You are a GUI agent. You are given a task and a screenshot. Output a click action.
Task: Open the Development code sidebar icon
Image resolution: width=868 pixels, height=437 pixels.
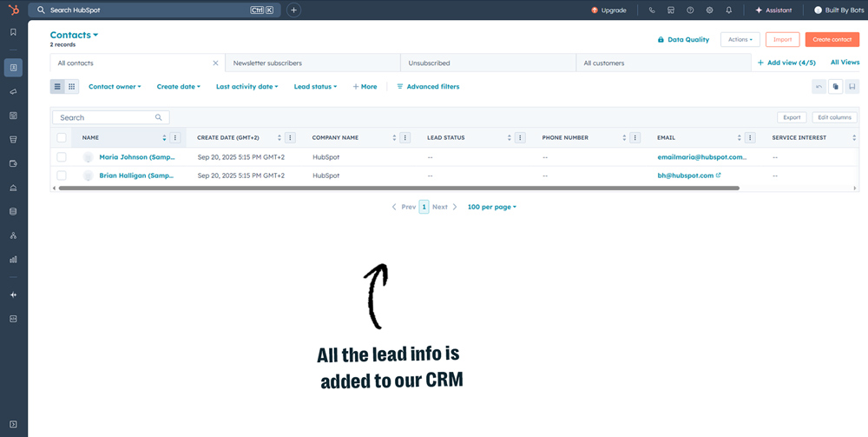click(13, 319)
